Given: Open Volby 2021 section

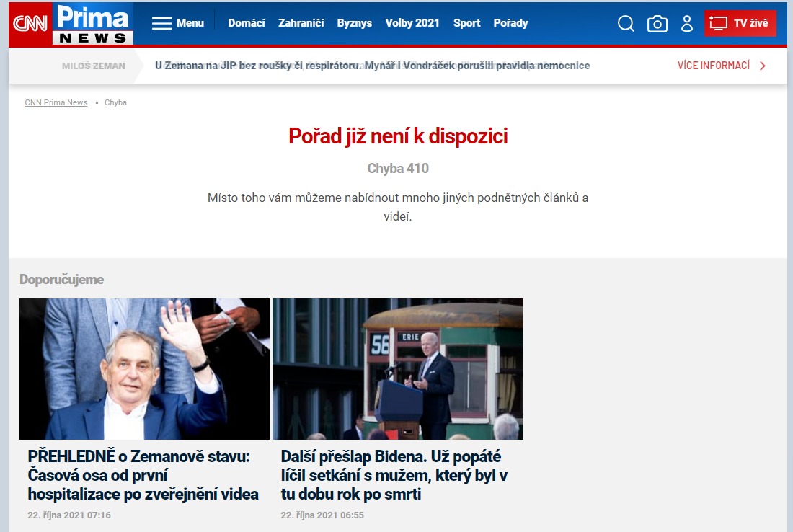Looking at the screenshot, I should pos(412,23).
